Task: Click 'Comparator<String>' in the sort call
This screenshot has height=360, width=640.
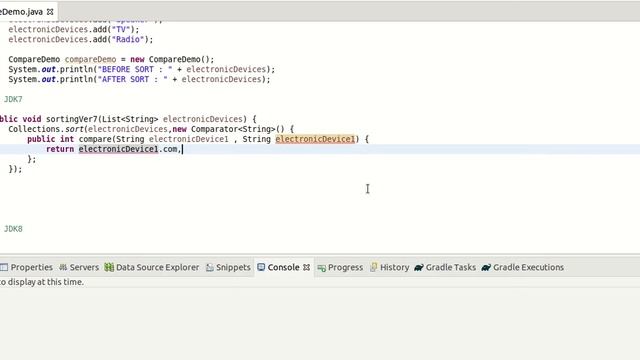Action: [x=233, y=129]
